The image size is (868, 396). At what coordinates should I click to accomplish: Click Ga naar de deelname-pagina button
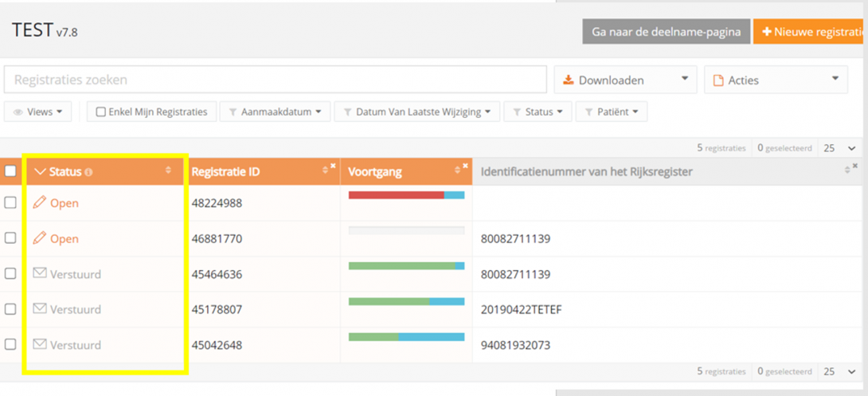pos(666,33)
